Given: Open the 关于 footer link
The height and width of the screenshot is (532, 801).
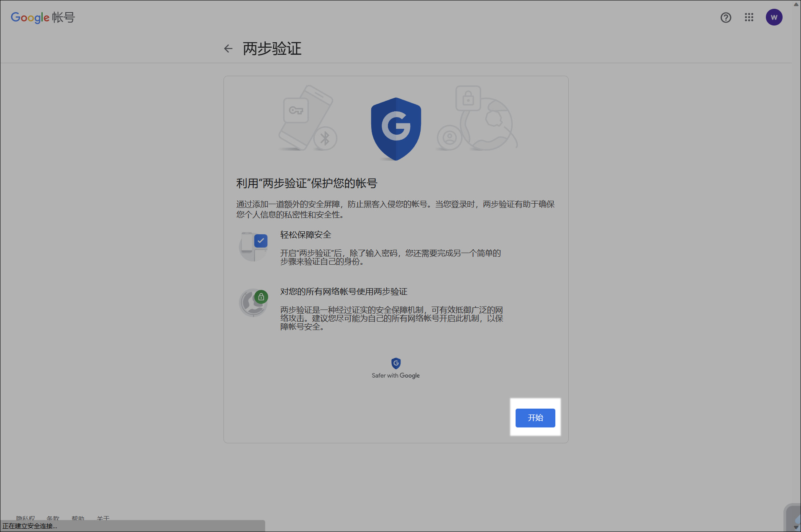Looking at the screenshot, I should (x=103, y=518).
